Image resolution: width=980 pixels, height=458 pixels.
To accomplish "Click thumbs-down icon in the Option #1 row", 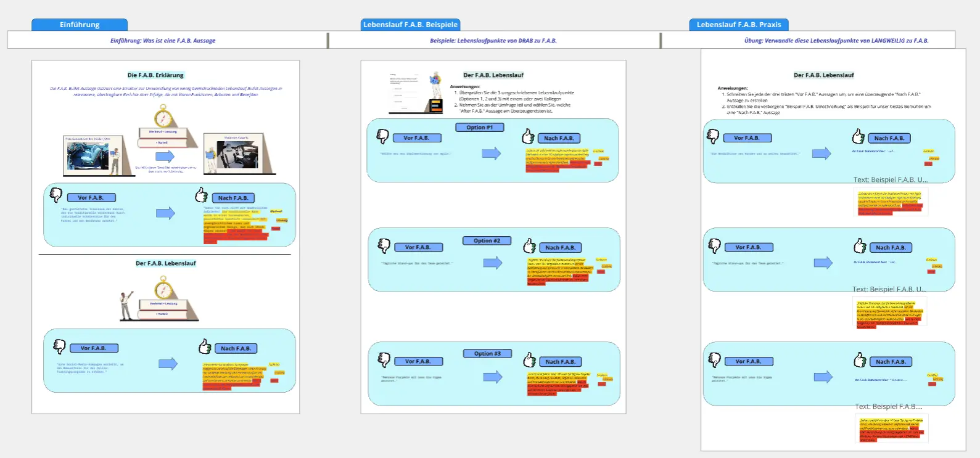I will pyautogui.click(x=382, y=136).
